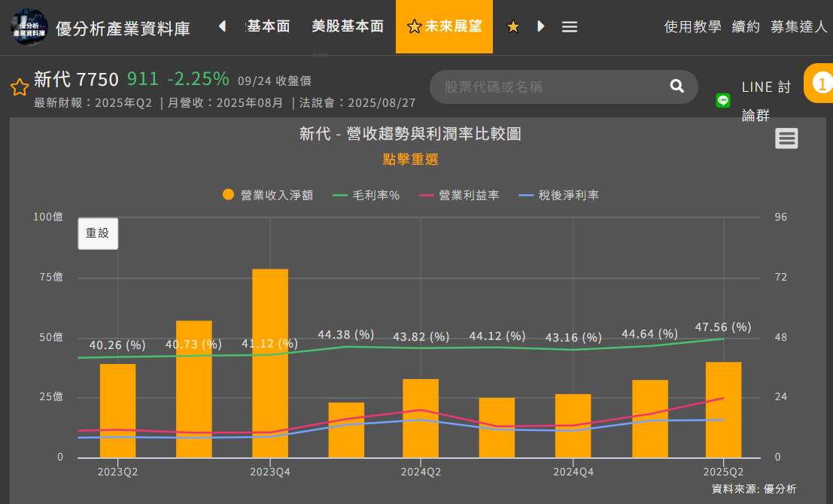Viewport: 833px width, 504px height.
Task: Open the hamburger navigation menu
Action: 570,27
